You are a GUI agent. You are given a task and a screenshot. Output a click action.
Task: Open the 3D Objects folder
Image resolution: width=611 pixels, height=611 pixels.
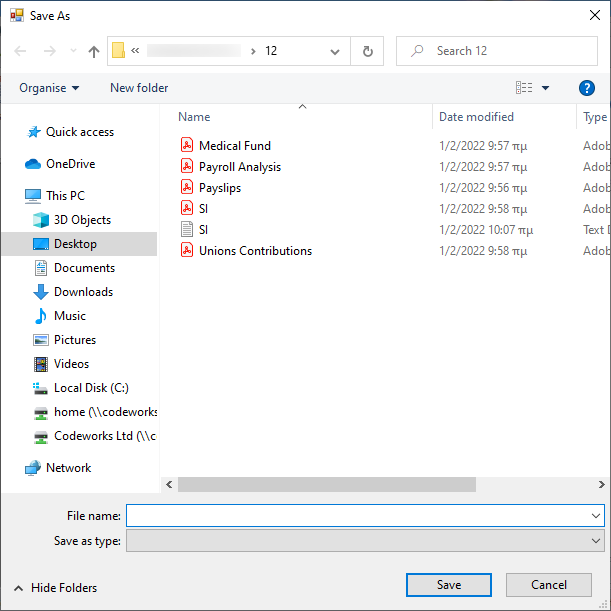[72, 220]
